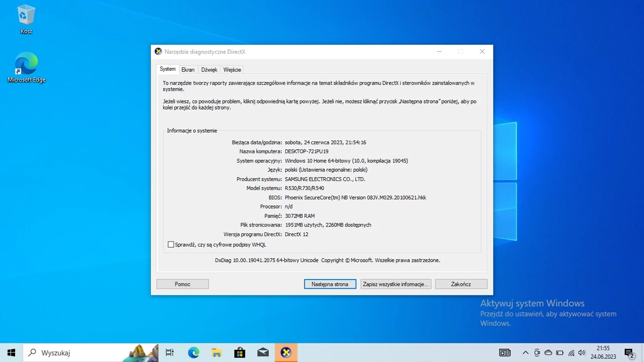This screenshot has width=644, height=362.
Task: Select the active DxDiag taskbar icon
Action: 286,352
